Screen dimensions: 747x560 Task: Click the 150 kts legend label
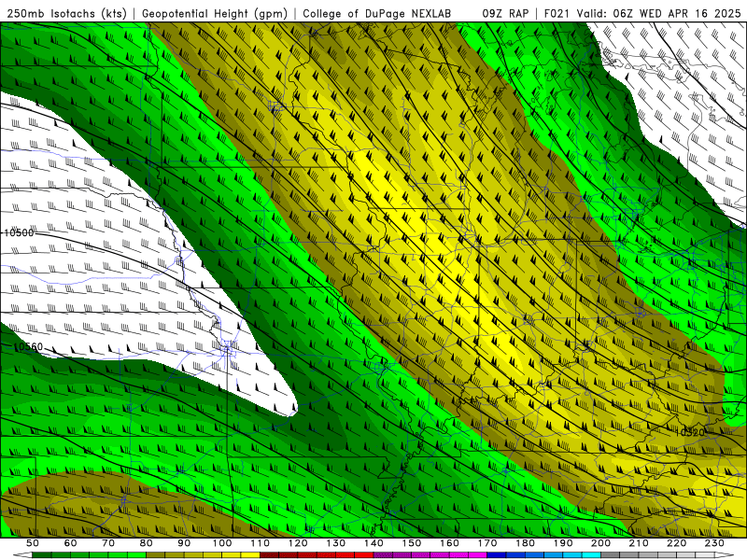[x=411, y=543]
